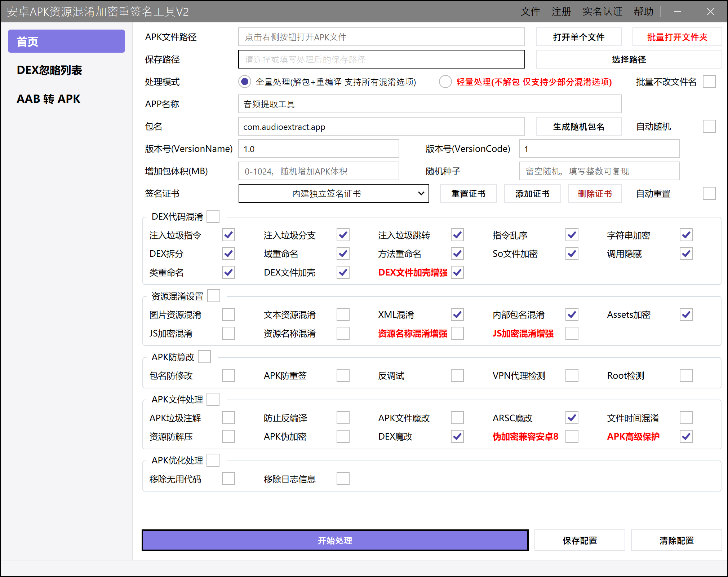This screenshot has width=728, height=577.
Task: Enable JS加密混淆增强 checkbox
Action: [572, 333]
